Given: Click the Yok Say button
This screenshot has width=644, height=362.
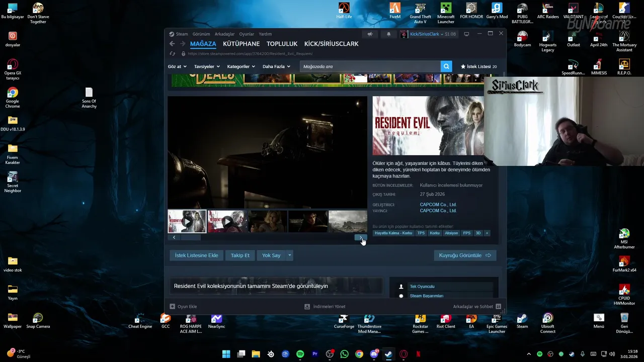Looking at the screenshot, I should coord(271,255).
